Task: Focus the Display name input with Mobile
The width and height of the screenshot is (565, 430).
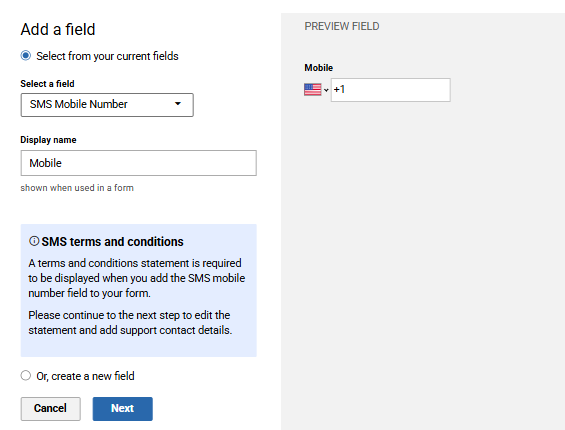Action: tap(139, 163)
